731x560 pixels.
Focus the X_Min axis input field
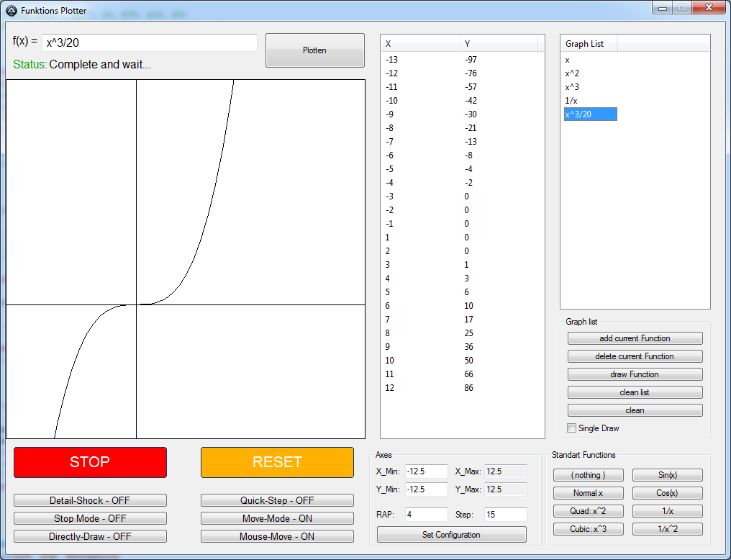pyautogui.click(x=426, y=471)
